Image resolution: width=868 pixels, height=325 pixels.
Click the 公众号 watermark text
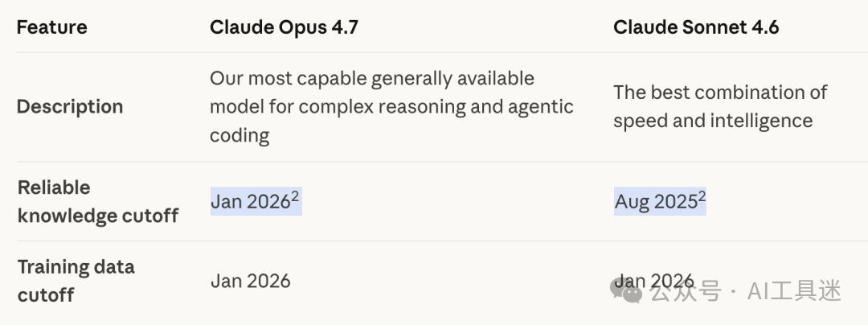pyautogui.click(x=684, y=291)
